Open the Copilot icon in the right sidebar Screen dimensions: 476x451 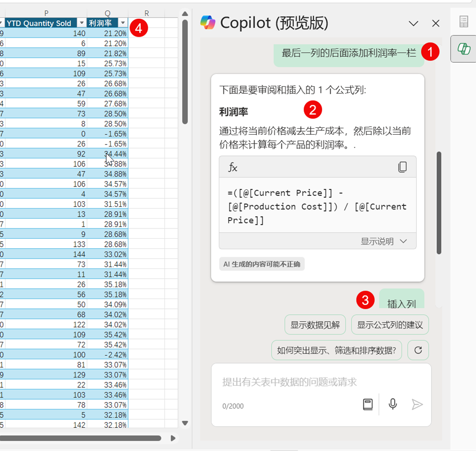(x=464, y=49)
